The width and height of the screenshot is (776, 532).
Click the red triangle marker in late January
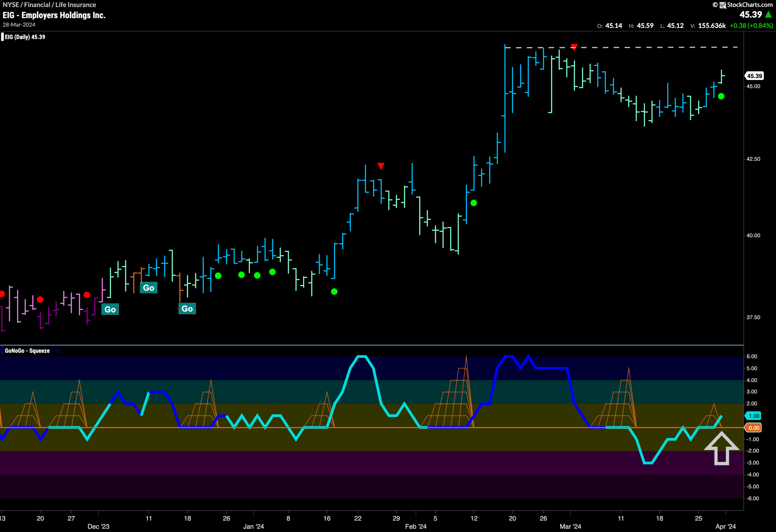coord(381,166)
